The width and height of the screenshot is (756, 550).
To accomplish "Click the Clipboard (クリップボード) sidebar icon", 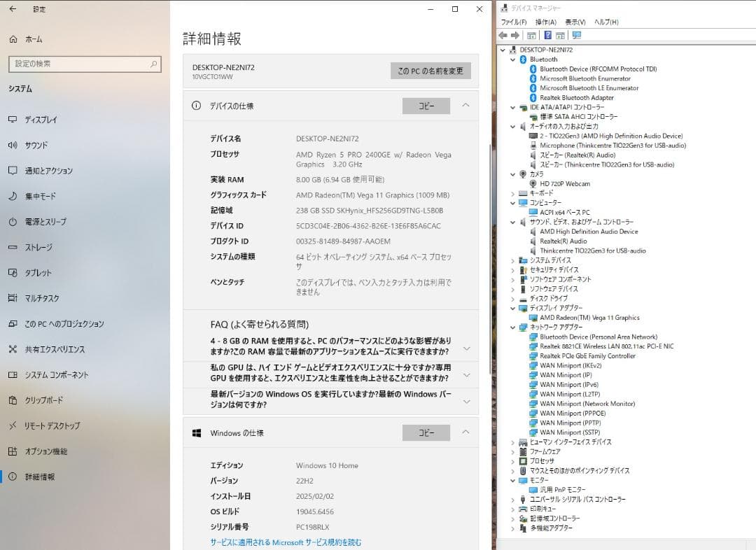I will pos(13,400).
